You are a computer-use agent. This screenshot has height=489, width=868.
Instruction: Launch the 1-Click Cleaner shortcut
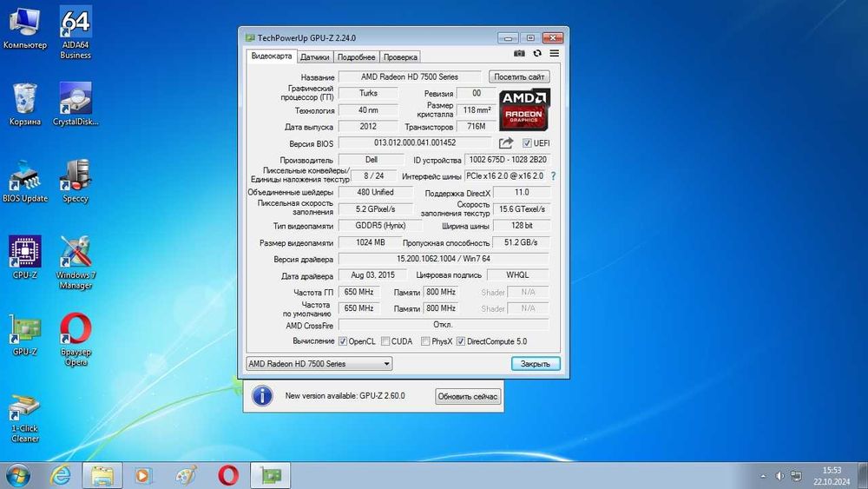pyautogui.click(x=25, y=418)
